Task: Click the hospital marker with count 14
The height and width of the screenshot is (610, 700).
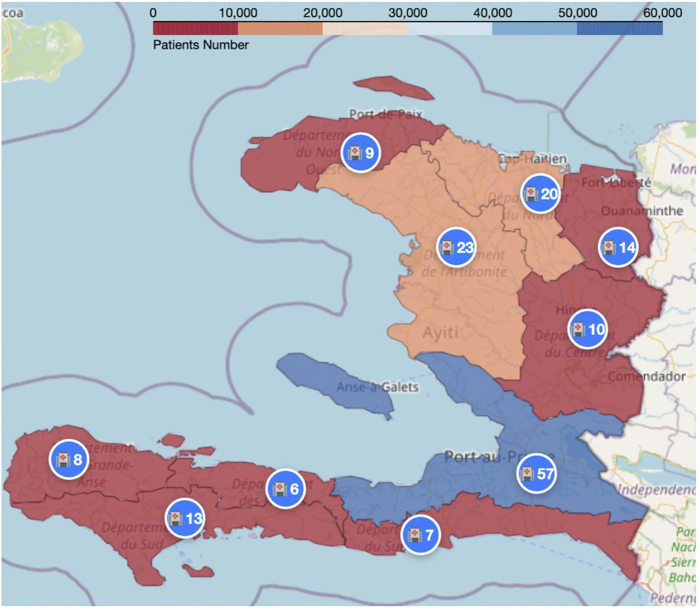Action: click(618, 248)
